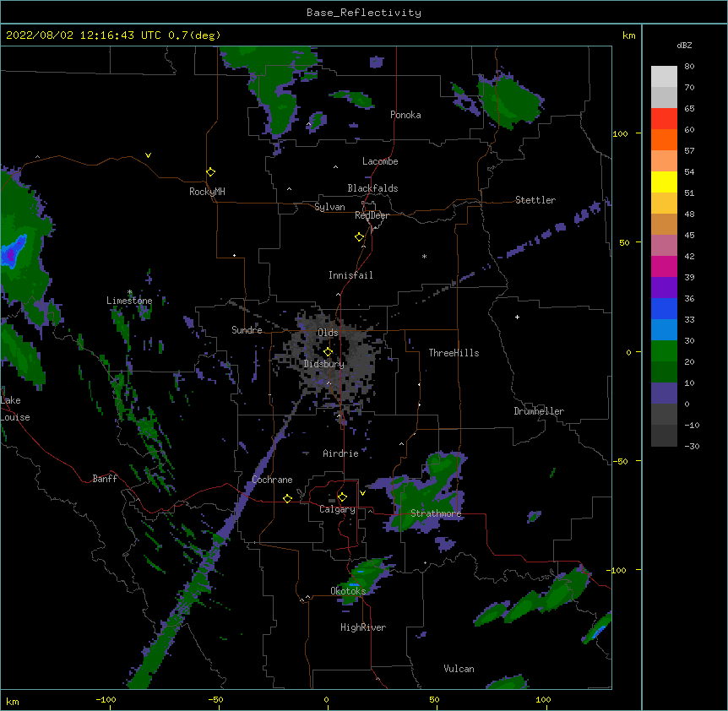Click the blue-purple storm core on west edge
728x711 pixels.
12,252
